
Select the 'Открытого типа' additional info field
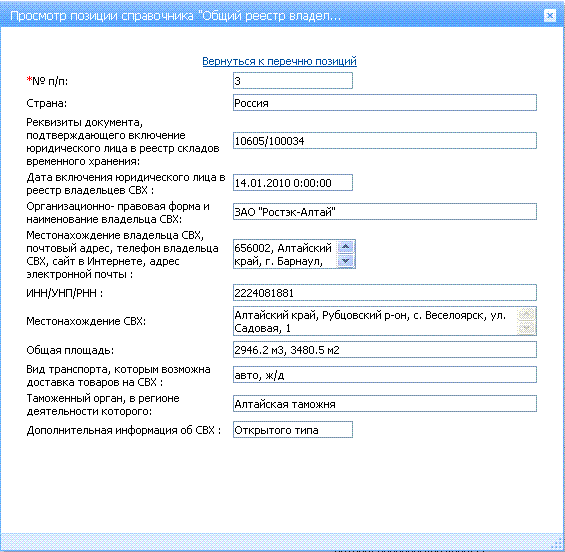293,430
